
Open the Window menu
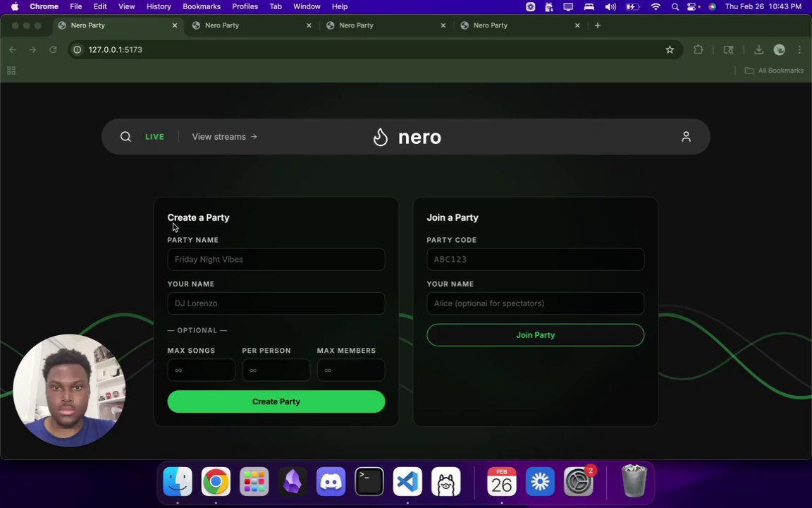[307, 7]
